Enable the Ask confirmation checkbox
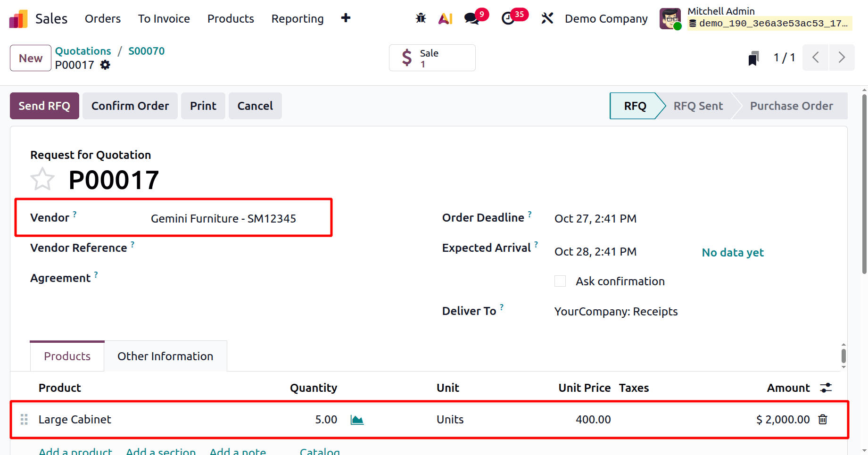This screenshot has height=455, width=868. (x=560, y=281)
